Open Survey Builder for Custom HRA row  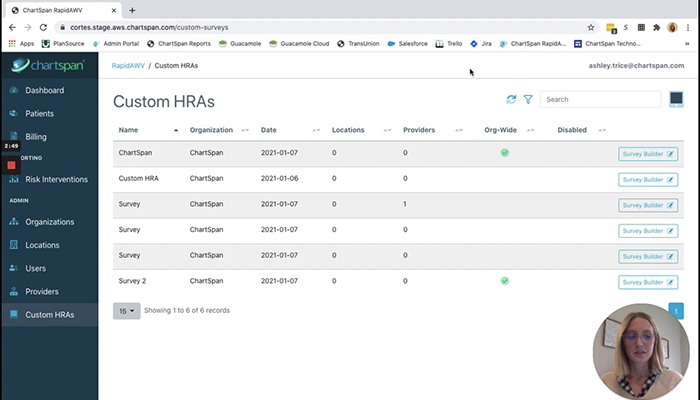click(648, 179)
